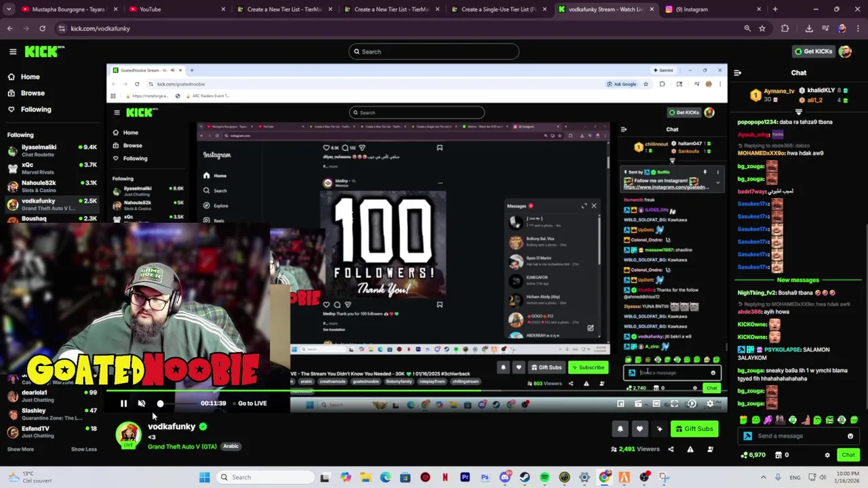Click the chat identity badge in message box
Image resolution: width=868 pixels, height=488 pixels.
coord(747,436)
